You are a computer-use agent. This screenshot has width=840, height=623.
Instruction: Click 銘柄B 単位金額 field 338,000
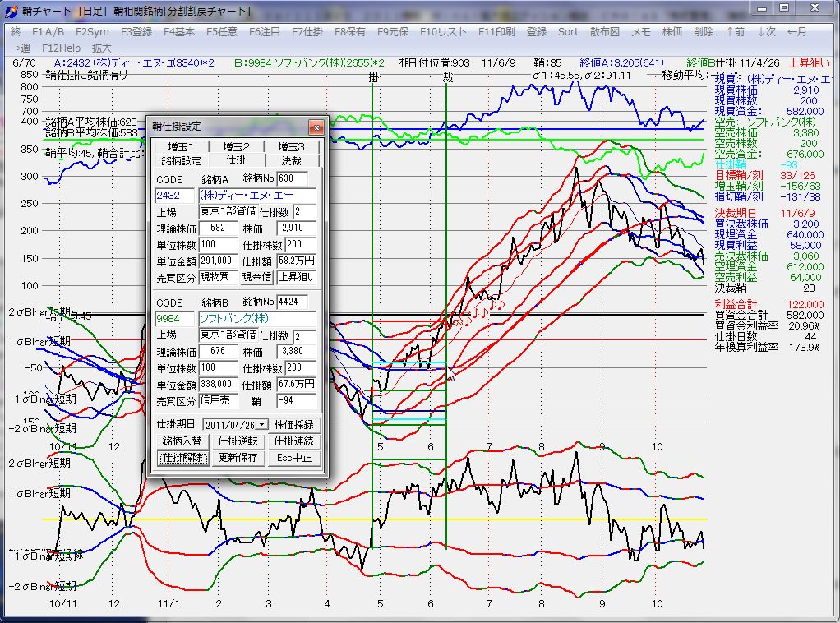(x=218, y=385)
